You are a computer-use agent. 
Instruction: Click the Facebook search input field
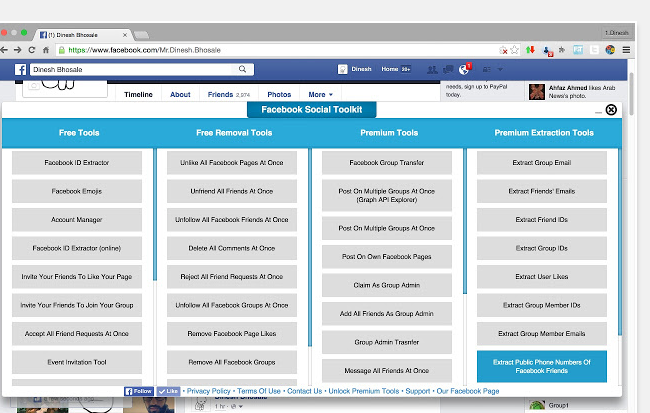(x=133, y=69)
